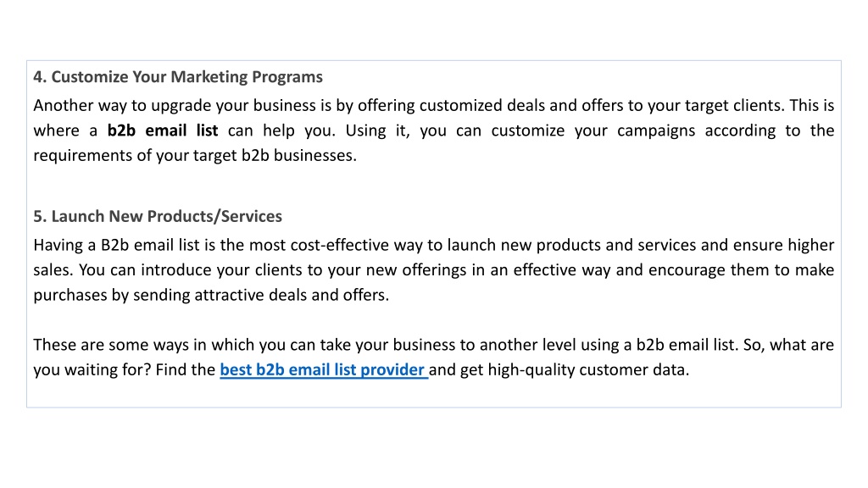This screenshot has width=868, height=488.
Task: Click the number 5. in the second heading
Action: pos(40,216)
